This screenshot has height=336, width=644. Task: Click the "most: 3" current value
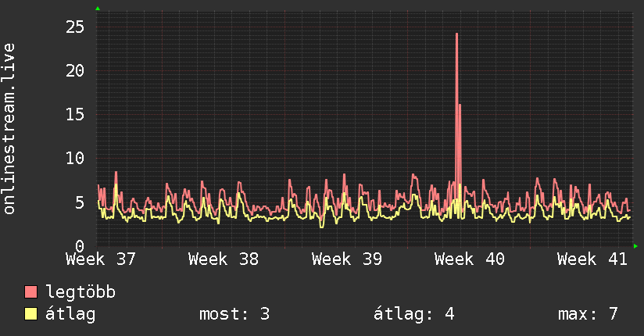pos(234,314)
